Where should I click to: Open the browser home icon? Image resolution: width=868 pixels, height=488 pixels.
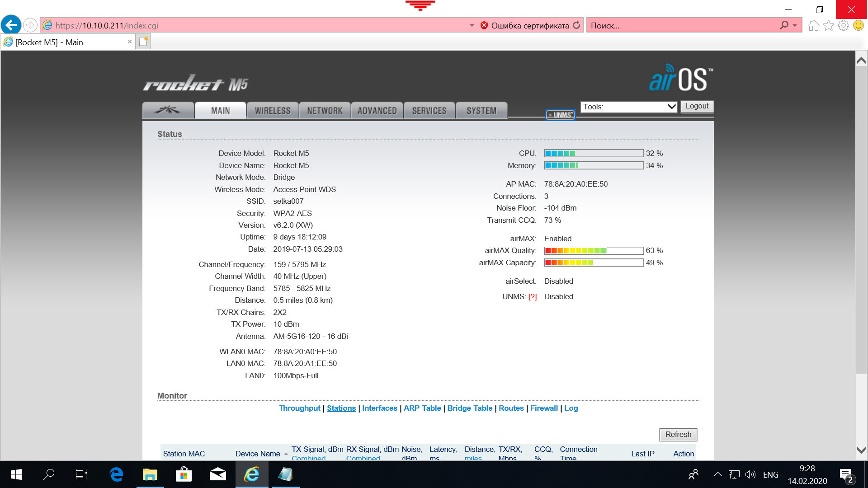coord(813,25)
